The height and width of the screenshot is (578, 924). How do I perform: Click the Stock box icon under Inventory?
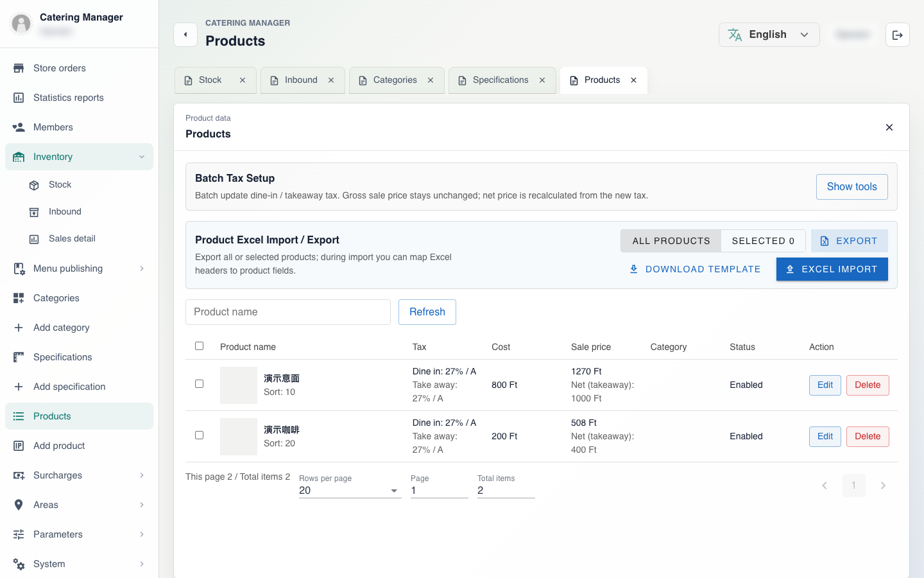(x=34, y=185)
